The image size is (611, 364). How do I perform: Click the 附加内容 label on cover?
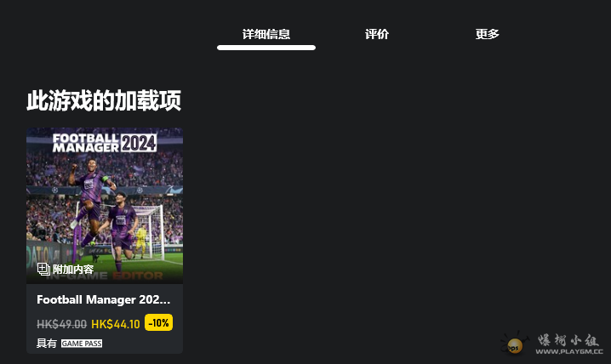tap(73, 270)
